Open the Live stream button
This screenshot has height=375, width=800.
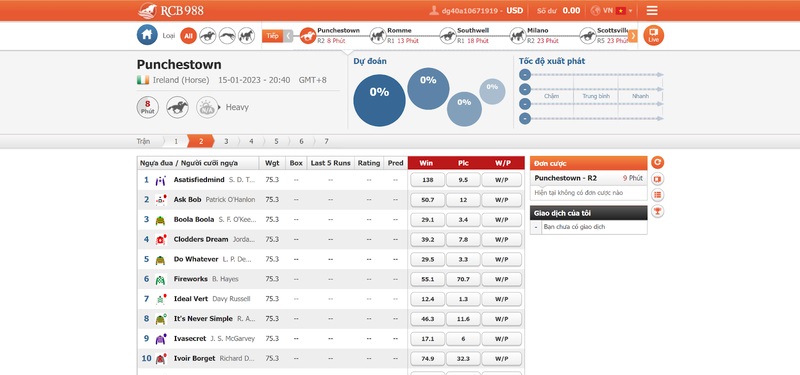(x=654, y=35)
